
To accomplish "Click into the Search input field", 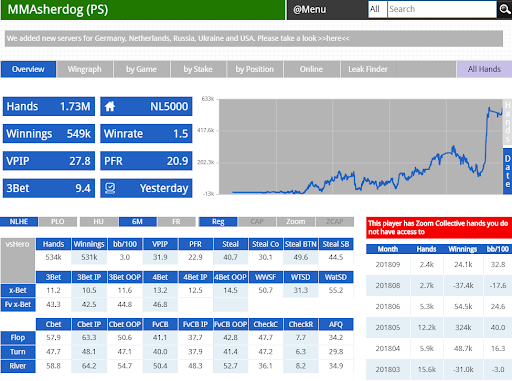I will (442, 9).
